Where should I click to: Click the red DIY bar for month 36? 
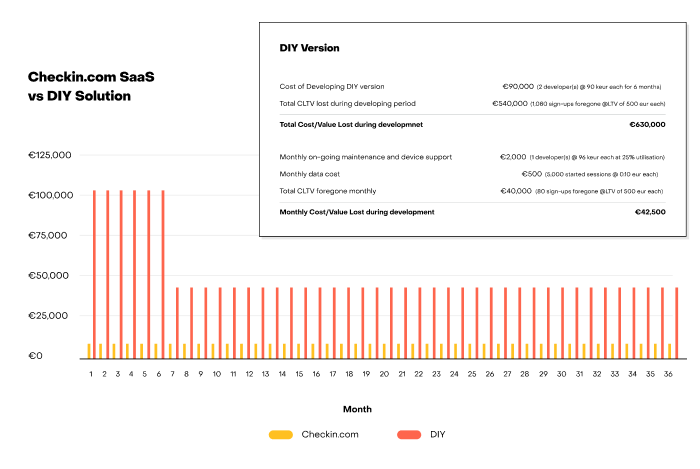(677, 323)
